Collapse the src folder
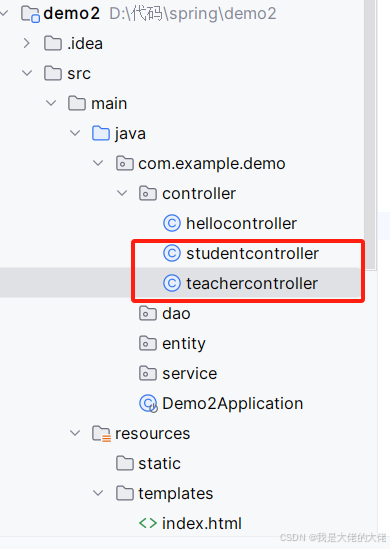 click(27, 73)
